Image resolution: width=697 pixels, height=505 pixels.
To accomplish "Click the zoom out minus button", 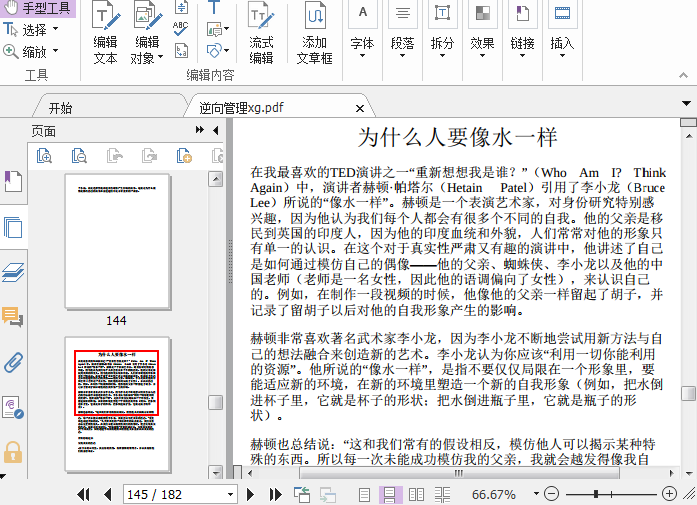I will pos(551,493).
